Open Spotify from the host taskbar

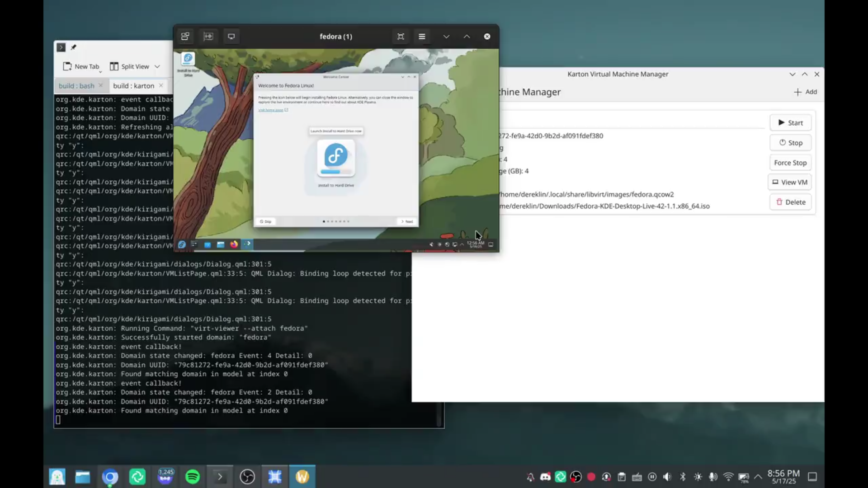point(193,477)
